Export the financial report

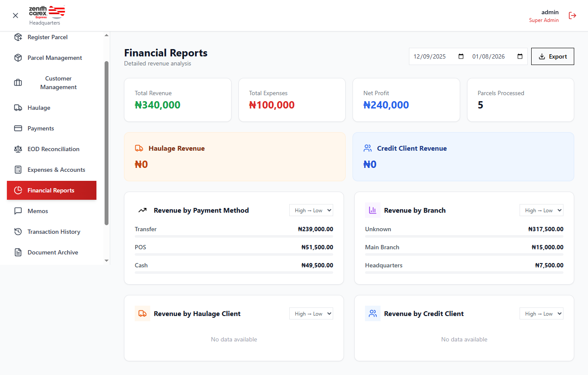(x=552, y=56)
